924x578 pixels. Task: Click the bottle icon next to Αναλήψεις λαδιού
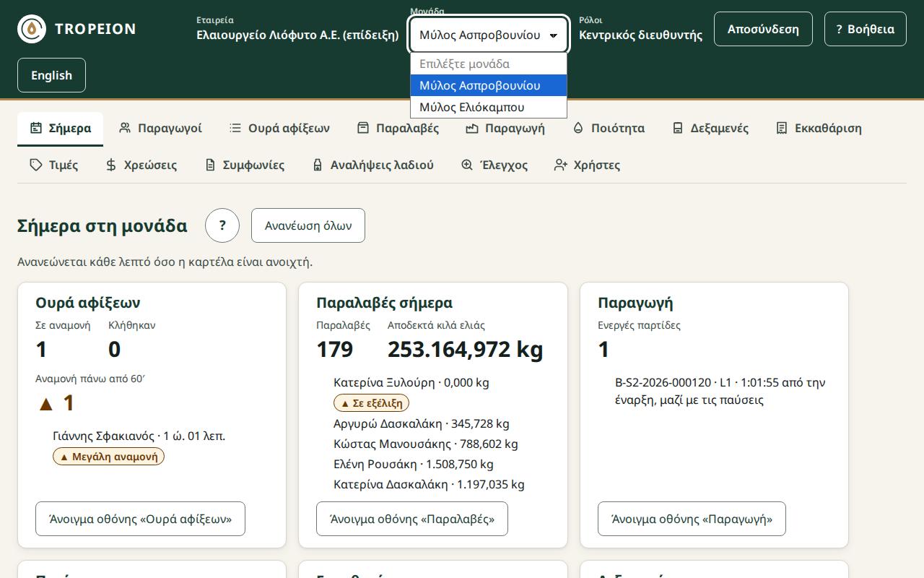[318, 165]
